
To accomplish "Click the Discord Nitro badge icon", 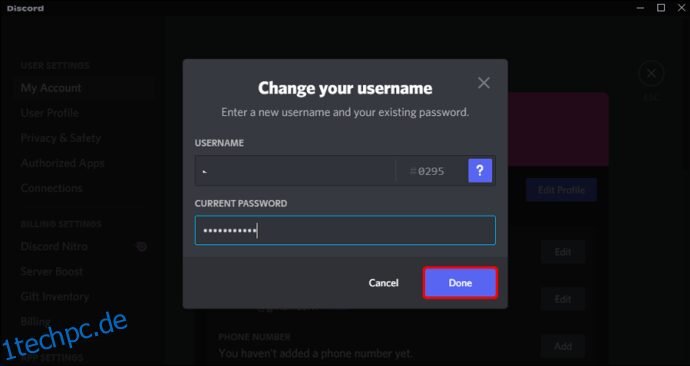I will 141,246.
